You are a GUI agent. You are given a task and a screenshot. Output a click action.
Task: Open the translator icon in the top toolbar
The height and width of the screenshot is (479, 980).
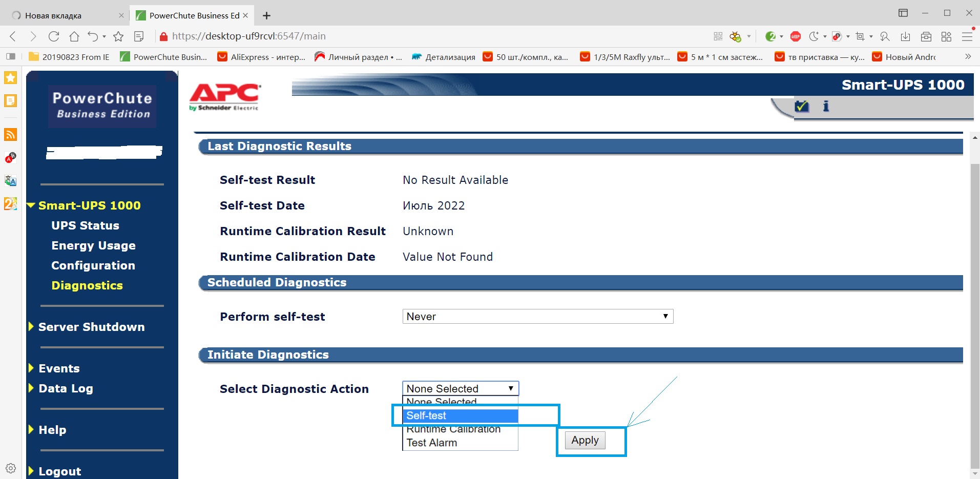(837, 36)
